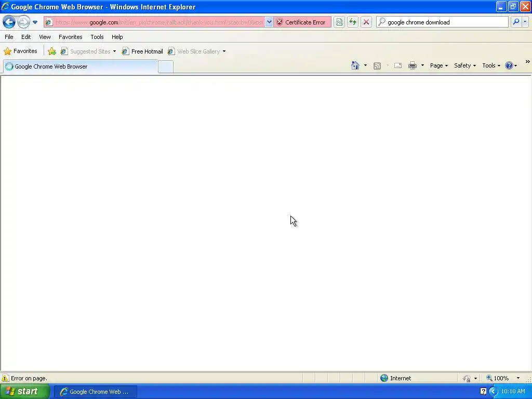Click the Internet Explorer title bar icon
This screenshot has width=532, height=399.
click(x=5, y=6)
